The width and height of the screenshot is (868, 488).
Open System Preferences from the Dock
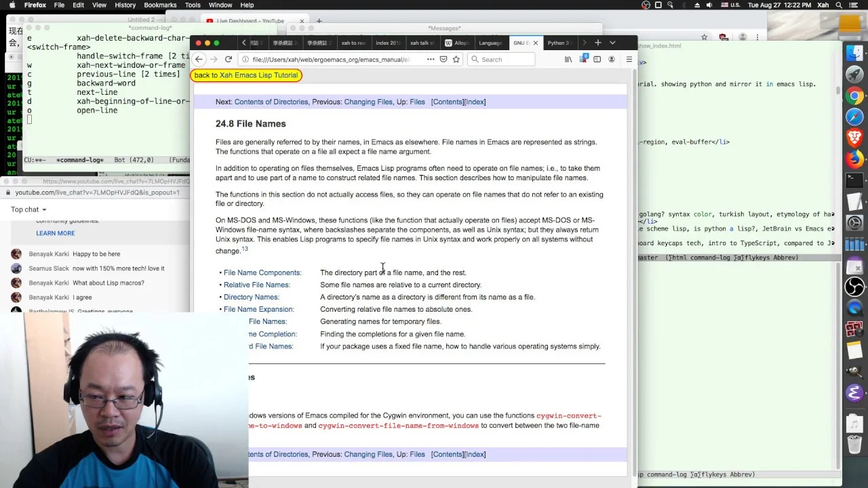pyautogui.click(x=854, y=223)
